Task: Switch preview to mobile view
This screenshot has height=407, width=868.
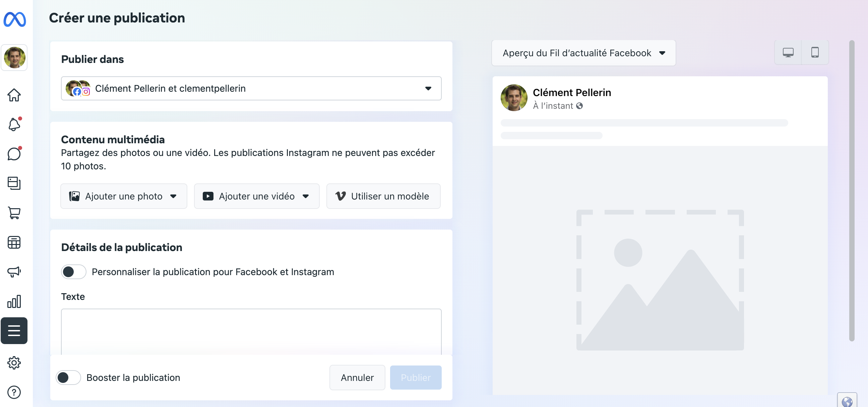Action: tap(815, 53)
